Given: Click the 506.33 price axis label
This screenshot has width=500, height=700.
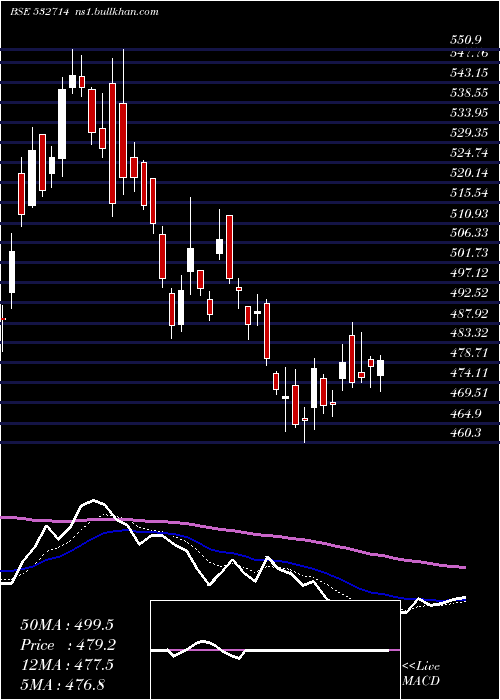Looking at the screenshot, I should tap(469, 233).
